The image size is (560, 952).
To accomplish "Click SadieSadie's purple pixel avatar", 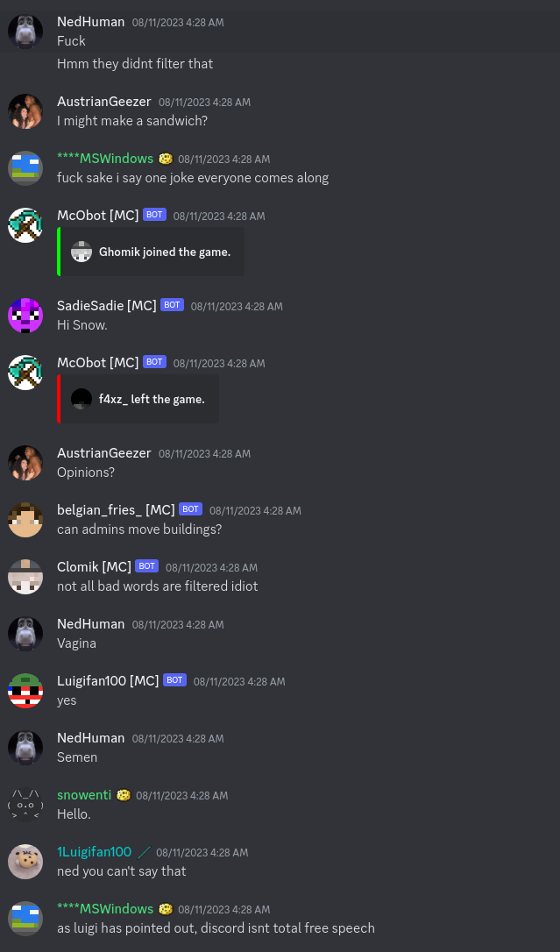I will pos(25,316).
